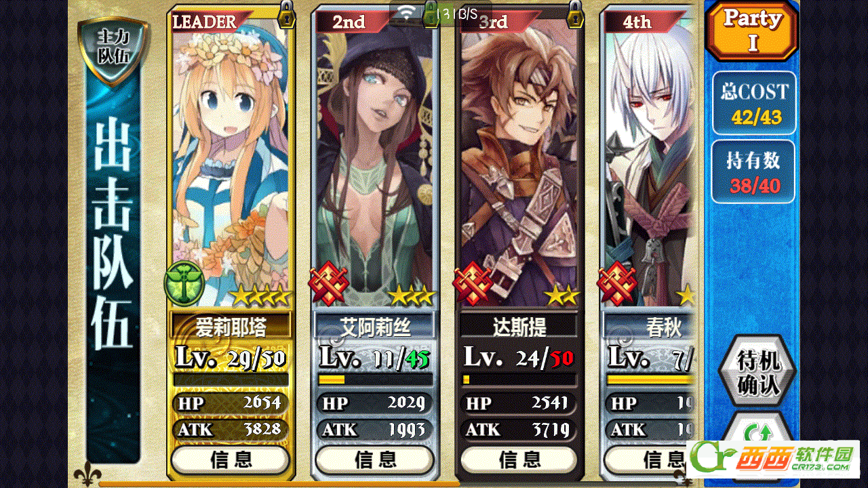Tap the red crossed-swords icon on 达斯提's card
868x488 pixels.
pyautogui.click(x=473, y=284)
